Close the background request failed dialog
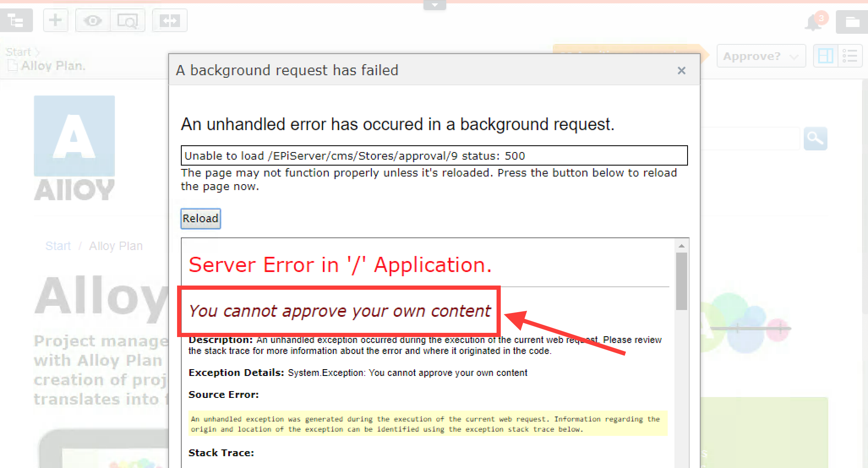Screen dimensions: 868x468 click(681, 71)
